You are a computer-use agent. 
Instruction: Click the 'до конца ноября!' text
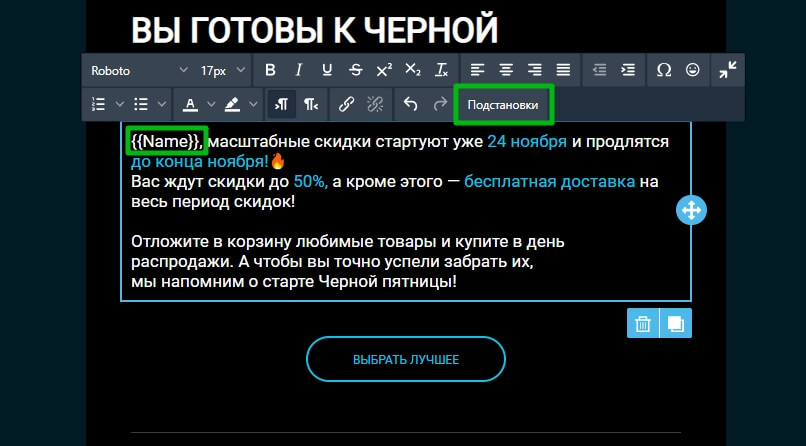point(200,161)
